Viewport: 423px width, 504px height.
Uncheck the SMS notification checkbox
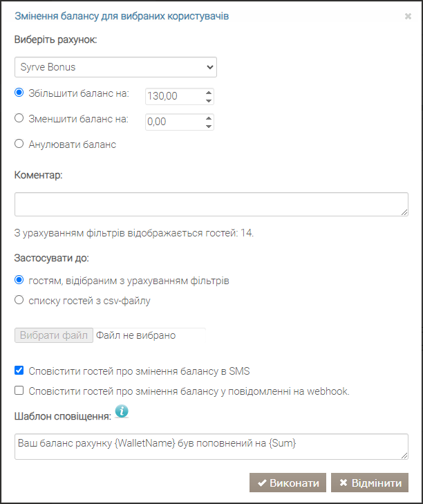pos(19,371)
